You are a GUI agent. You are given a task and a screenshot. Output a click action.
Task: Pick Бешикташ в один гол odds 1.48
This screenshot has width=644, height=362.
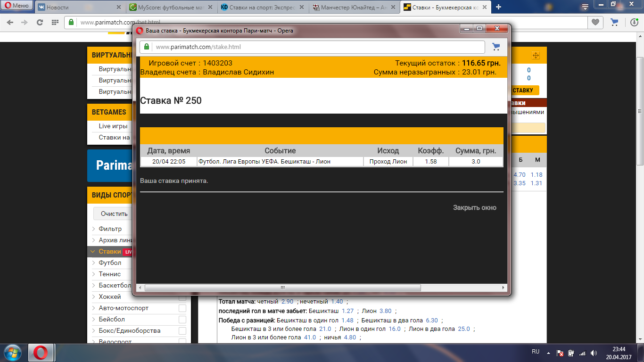[x=347, y=321]
